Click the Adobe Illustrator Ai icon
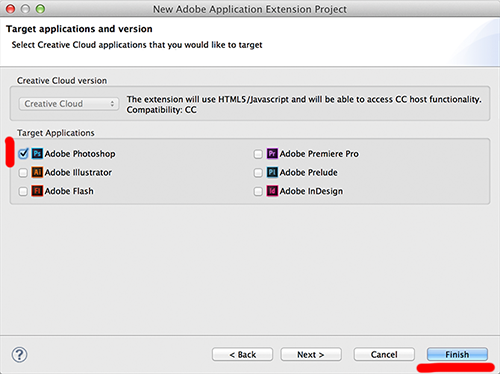This screenshot has width=500, height=374. point(37,172)
